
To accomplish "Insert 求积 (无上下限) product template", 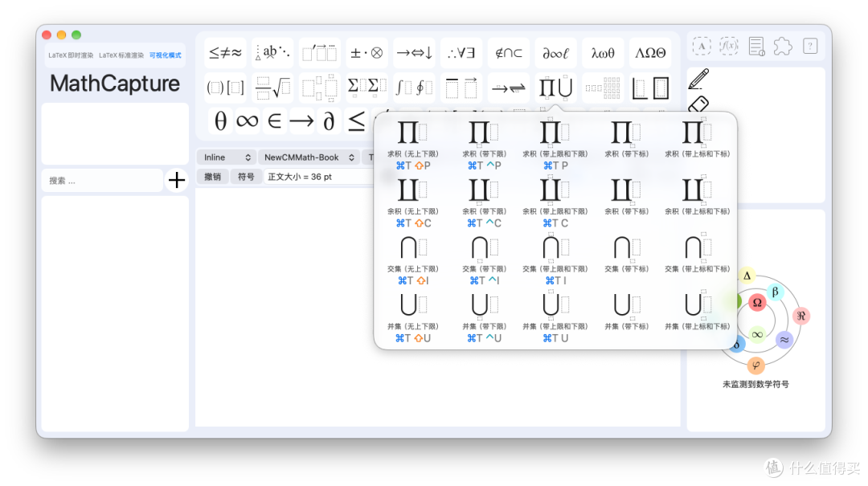I will point(413,145).
